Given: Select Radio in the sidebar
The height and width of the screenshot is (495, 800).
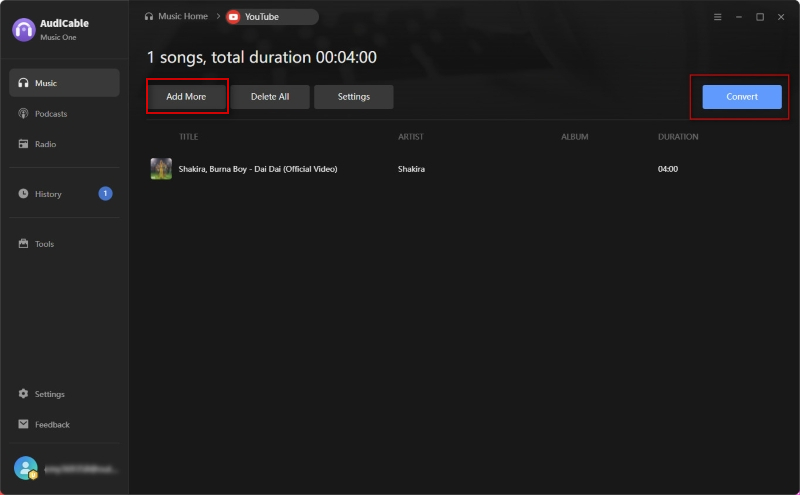Looking at the screenshot, I should [64, 144].
